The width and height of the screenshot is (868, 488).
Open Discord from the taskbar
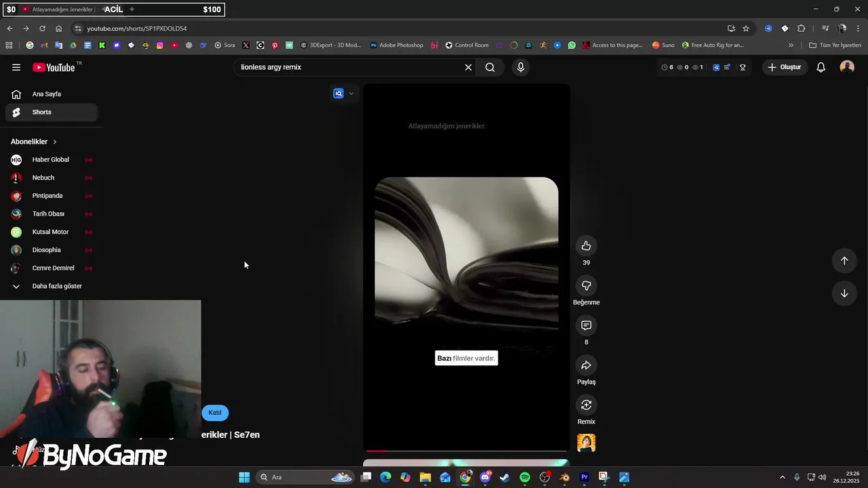pyautogui.click(x=485, y=477)
